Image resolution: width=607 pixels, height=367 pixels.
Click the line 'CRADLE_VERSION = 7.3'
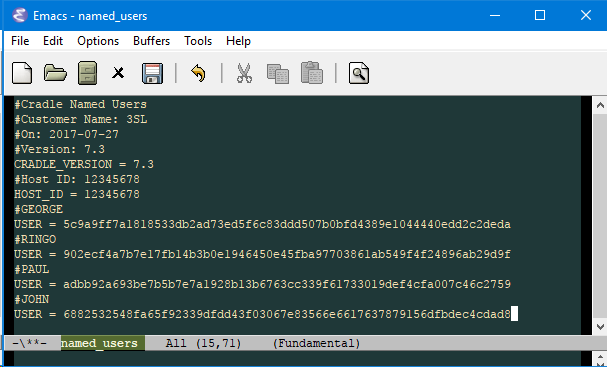point(84,165)
